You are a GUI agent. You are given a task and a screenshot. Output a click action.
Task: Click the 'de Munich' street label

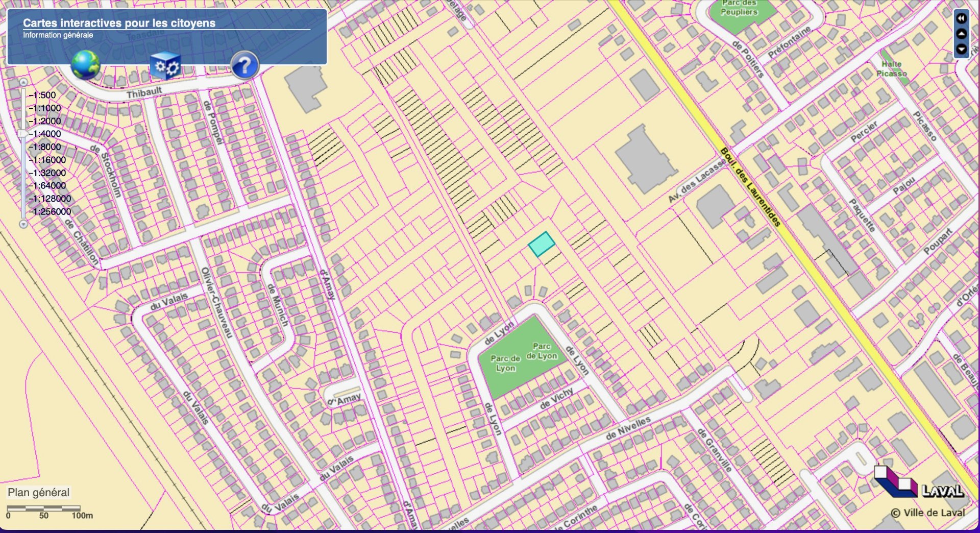click(x=278, y=305)
